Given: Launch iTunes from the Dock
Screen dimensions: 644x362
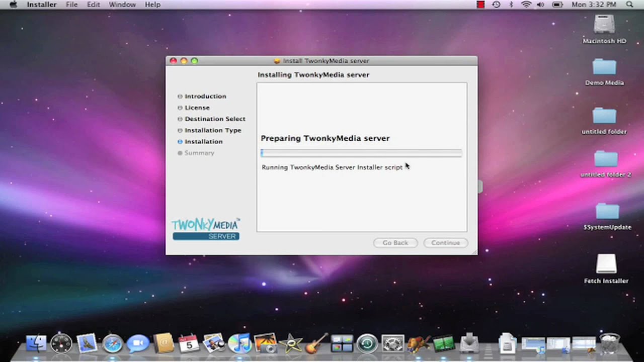Looking at the screenshot, I should click(x=240, y=344).
